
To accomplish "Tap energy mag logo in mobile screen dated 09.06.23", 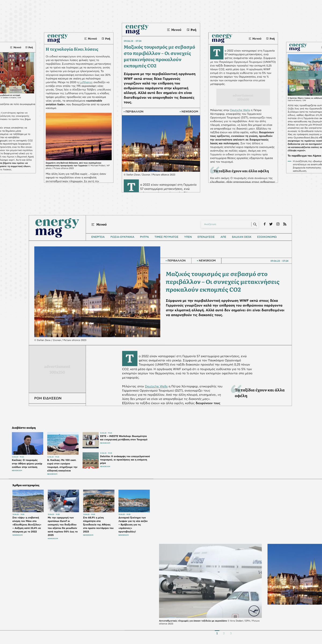I will pyautogui.click(x=137, y=29).
